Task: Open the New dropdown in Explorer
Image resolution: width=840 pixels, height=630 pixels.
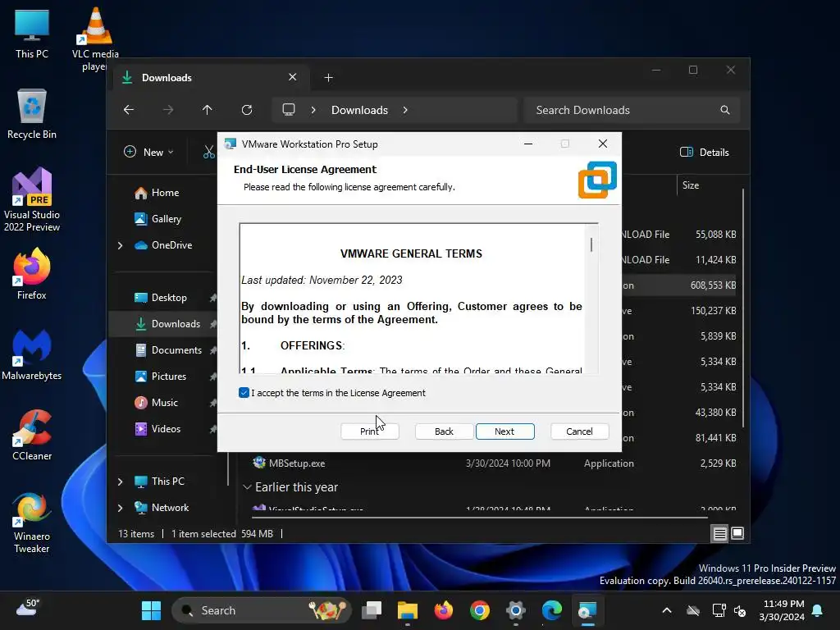Action: 149,152
